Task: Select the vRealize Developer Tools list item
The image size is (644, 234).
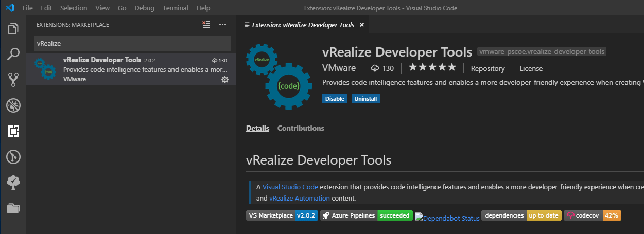Action: (x=131, y=69)
